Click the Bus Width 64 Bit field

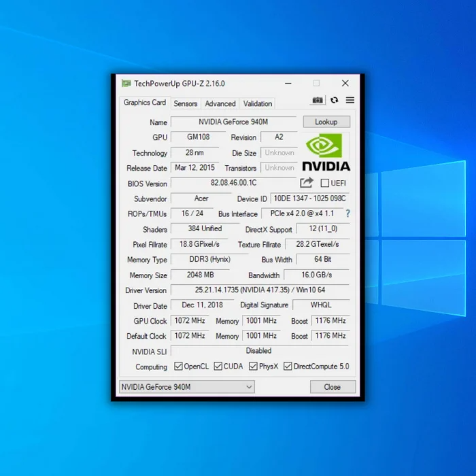tap(323, 259)
